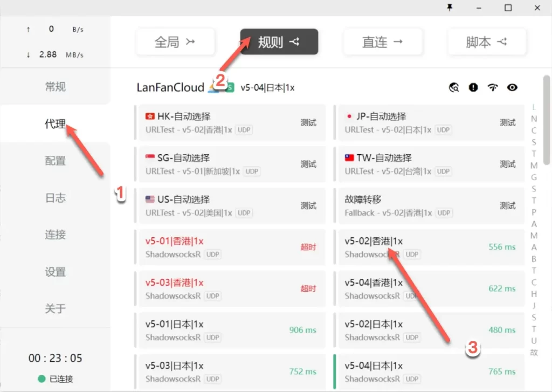Open the 设置 sidebar section
This screenshot has width=552, height=392.
(x=54, y=272)
